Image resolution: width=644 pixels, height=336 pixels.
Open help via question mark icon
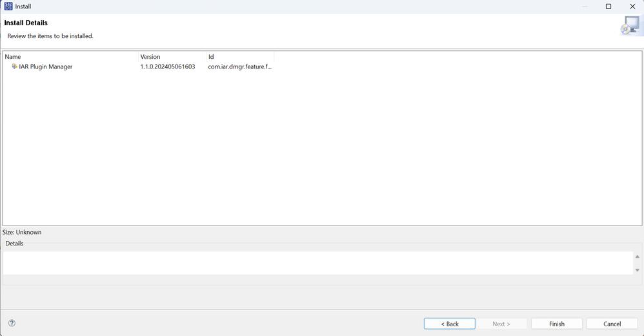pos(12,323)
